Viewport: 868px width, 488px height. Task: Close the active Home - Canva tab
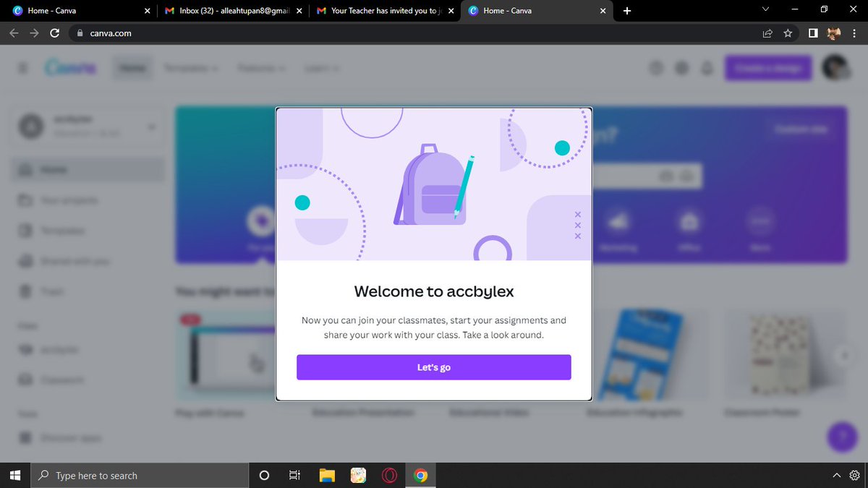[603, 11]
